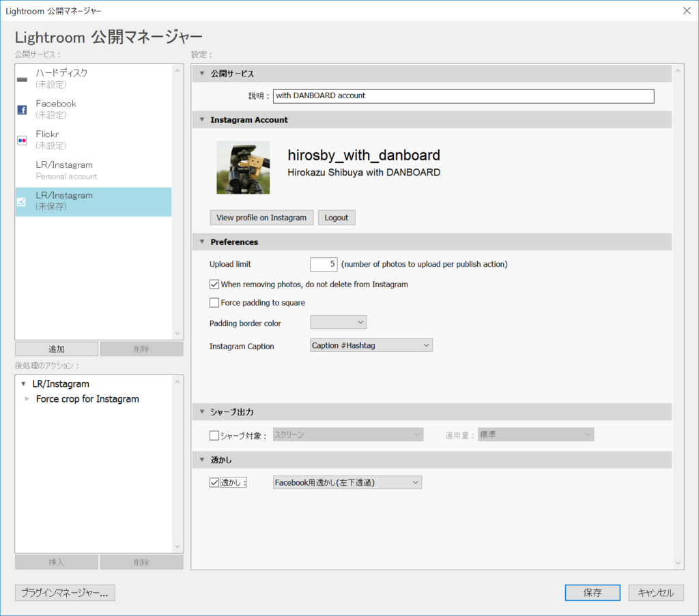Viewport: 699px width, 616px height.
Task: Click the hard disk service icon
Action: (x=22, y=80)
